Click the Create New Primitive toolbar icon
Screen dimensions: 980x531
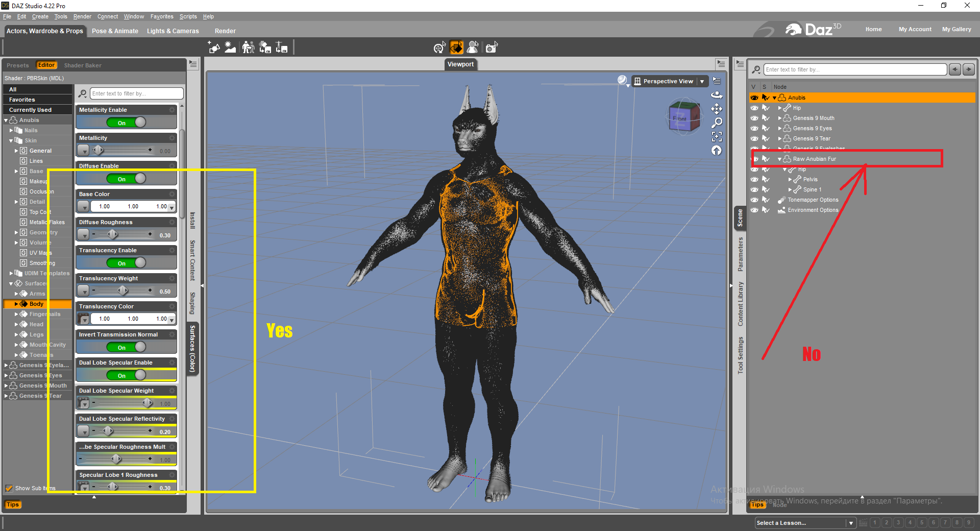[214, 47]
